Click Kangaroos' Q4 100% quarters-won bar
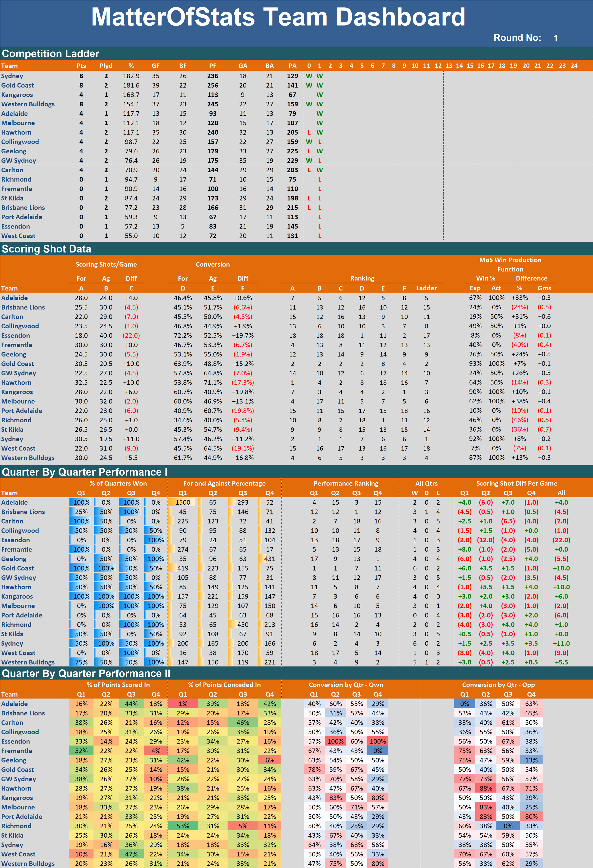The height and width of the screenshot is (868, 593). coord(155,596)
